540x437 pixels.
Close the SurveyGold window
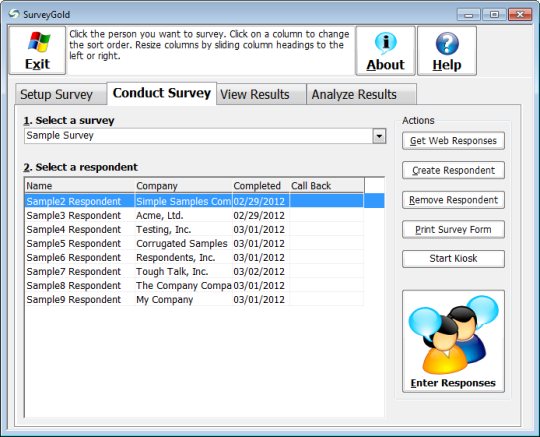[520, 14]
